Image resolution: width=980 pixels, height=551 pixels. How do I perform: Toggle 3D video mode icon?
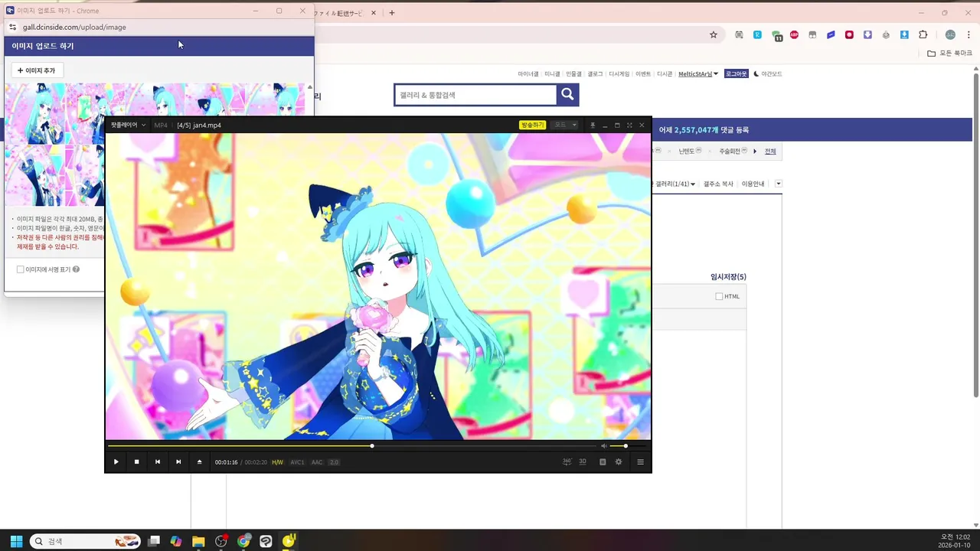click(x=583, y=461)
